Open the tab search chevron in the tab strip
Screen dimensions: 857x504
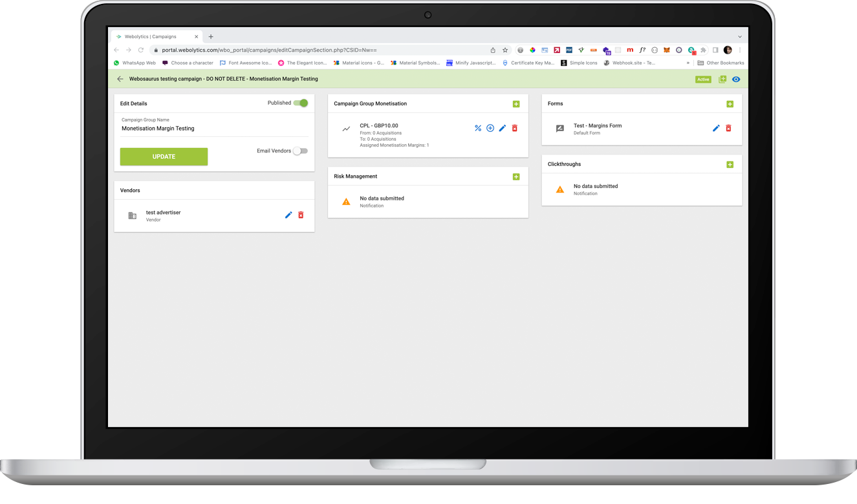click(739, 36)
